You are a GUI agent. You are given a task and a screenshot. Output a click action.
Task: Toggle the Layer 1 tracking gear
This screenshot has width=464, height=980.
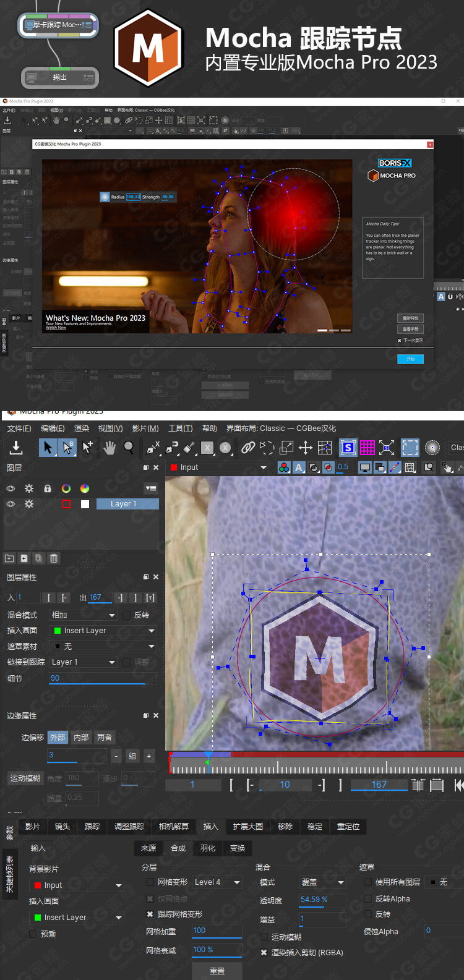[x=29, y=504]
